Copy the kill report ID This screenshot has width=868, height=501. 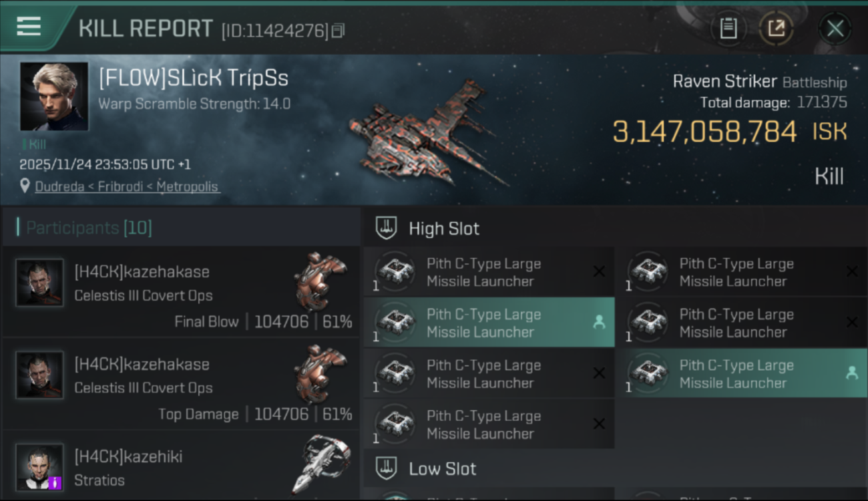tap(338, 31)
